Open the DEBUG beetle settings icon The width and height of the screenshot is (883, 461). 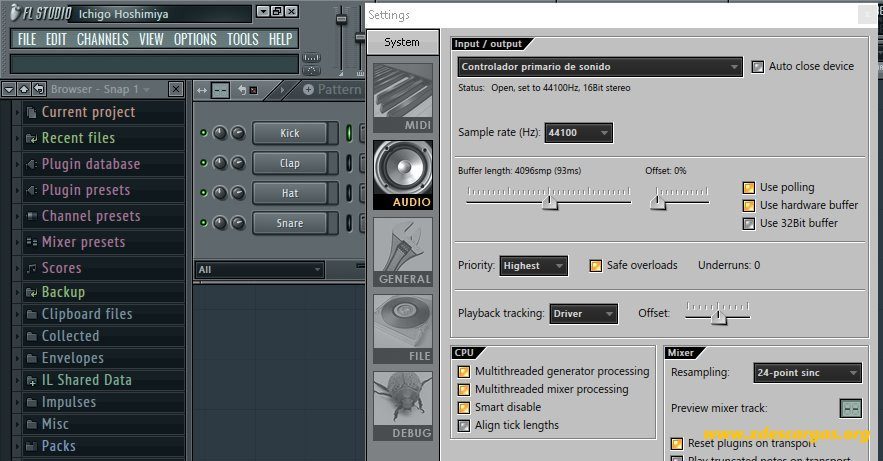[x=403, y=406]
